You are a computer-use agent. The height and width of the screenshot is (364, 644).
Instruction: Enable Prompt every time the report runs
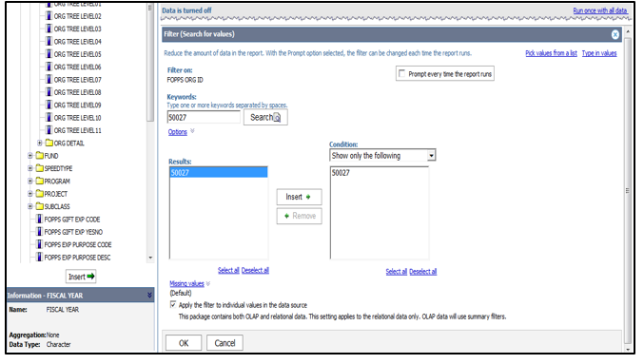tap(401, 73)
